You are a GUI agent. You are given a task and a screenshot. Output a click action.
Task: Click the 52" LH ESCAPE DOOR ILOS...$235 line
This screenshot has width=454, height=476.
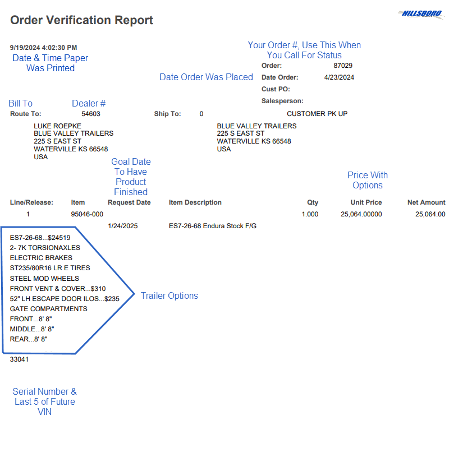(x=65, y=299)
